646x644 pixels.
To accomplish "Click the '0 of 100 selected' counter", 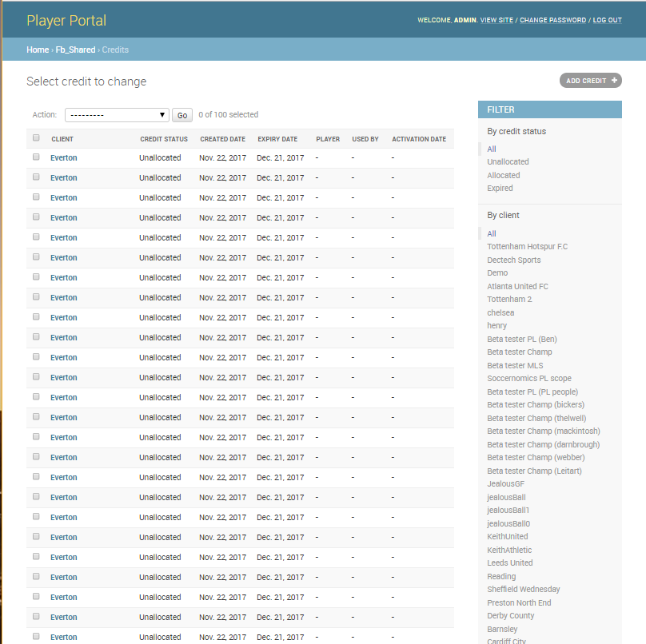I will tap(228, 115).
